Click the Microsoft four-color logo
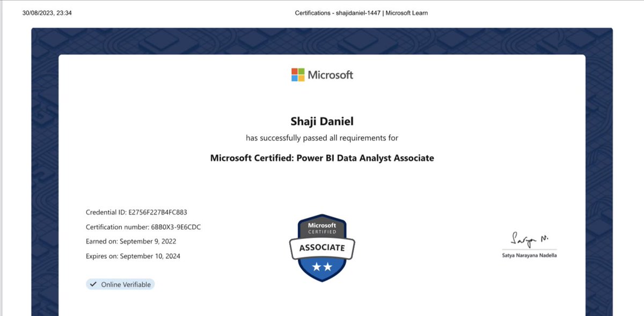644x316 pixels. (298, 75)
